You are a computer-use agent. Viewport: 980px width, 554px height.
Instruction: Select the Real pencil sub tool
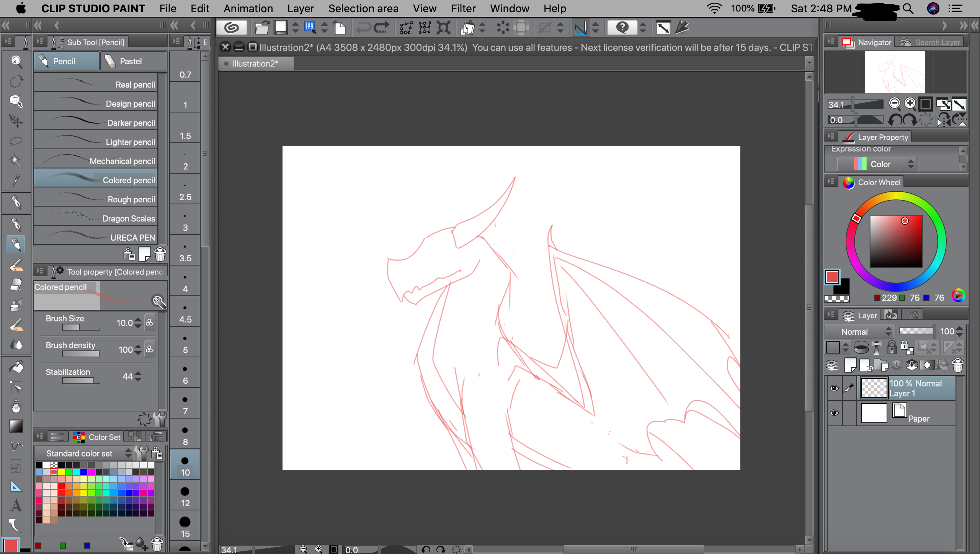(95, 84)
